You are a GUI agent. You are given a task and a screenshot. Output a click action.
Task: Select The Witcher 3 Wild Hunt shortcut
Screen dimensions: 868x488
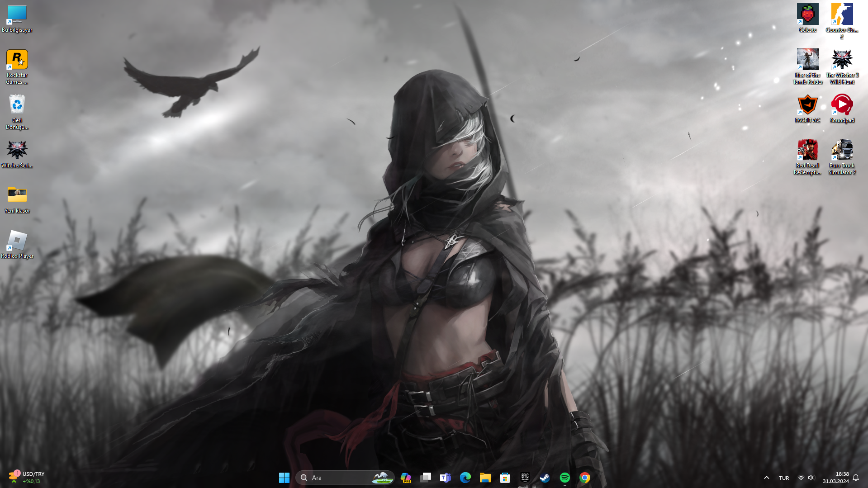tap(842, 67)
